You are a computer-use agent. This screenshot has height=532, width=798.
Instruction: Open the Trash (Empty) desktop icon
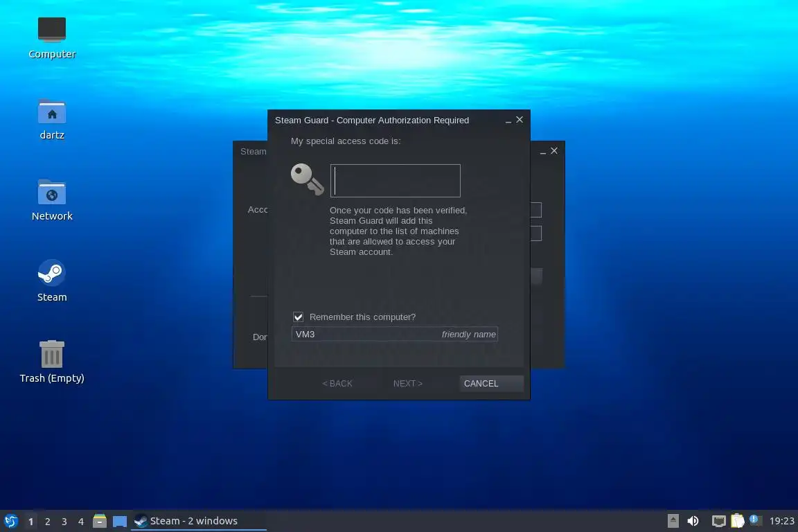pos(52,362)
